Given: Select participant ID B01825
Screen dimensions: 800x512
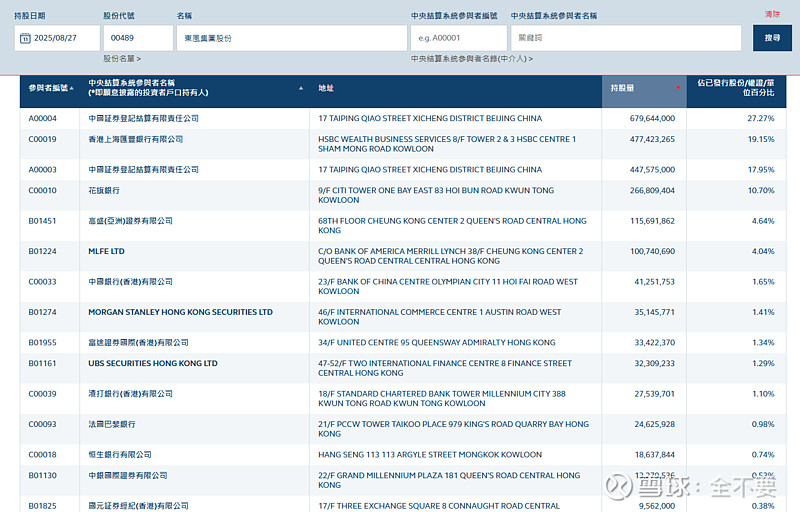Looking at the screenshot, I should [42, 506].
